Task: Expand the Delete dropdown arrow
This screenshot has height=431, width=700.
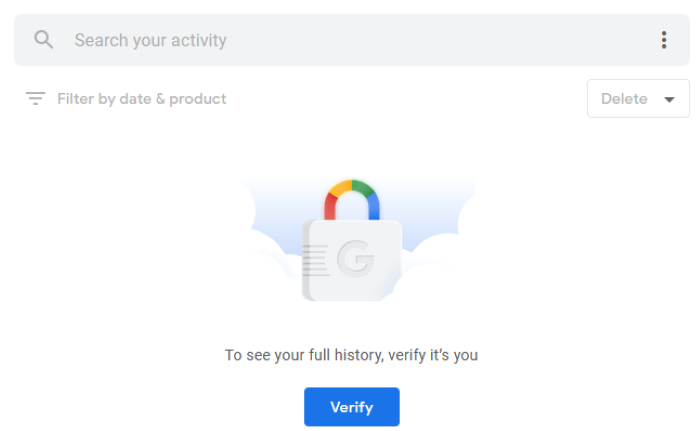Action: click(x=669, y=99)
